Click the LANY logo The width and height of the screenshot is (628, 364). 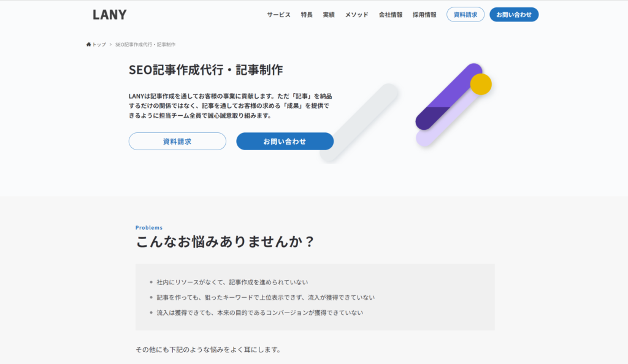109,14
